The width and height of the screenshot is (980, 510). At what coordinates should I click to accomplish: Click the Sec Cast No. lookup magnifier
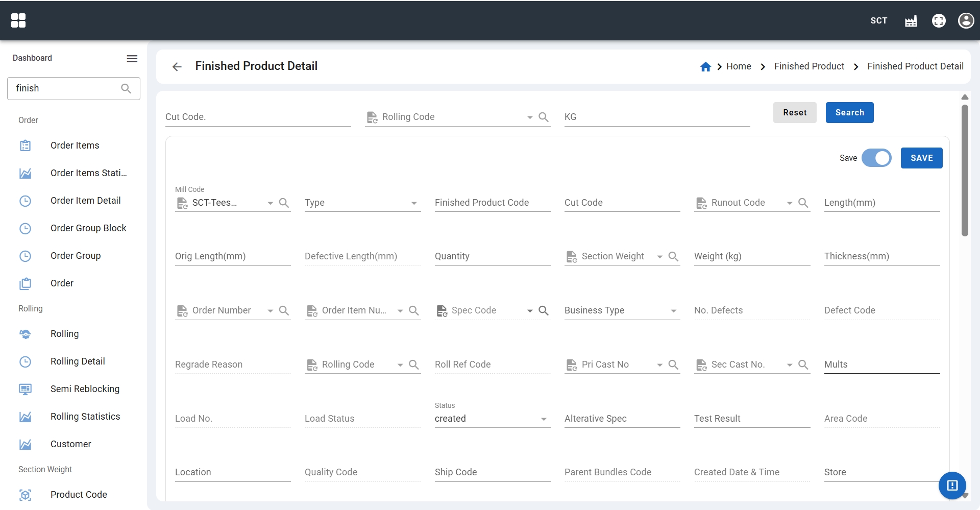803,365
